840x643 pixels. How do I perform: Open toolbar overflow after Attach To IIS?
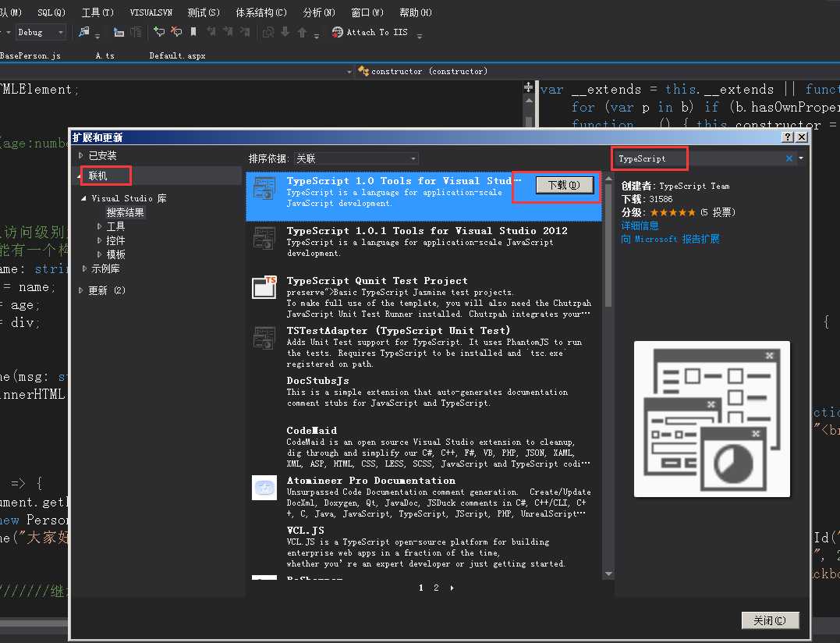pos(420,36)
